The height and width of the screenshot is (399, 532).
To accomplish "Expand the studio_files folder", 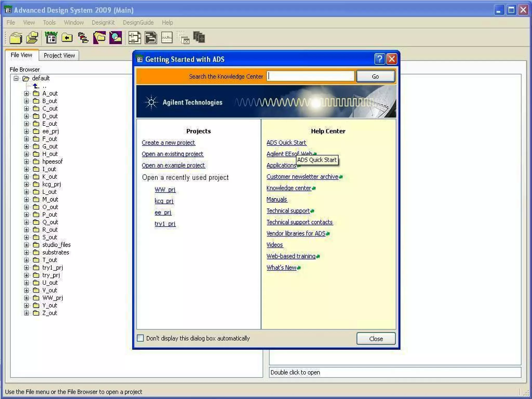I will [26, 245].
